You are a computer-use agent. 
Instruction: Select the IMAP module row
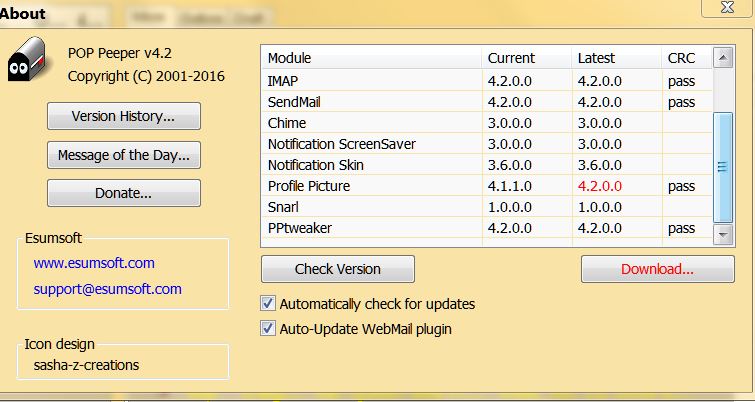(487, 81)
